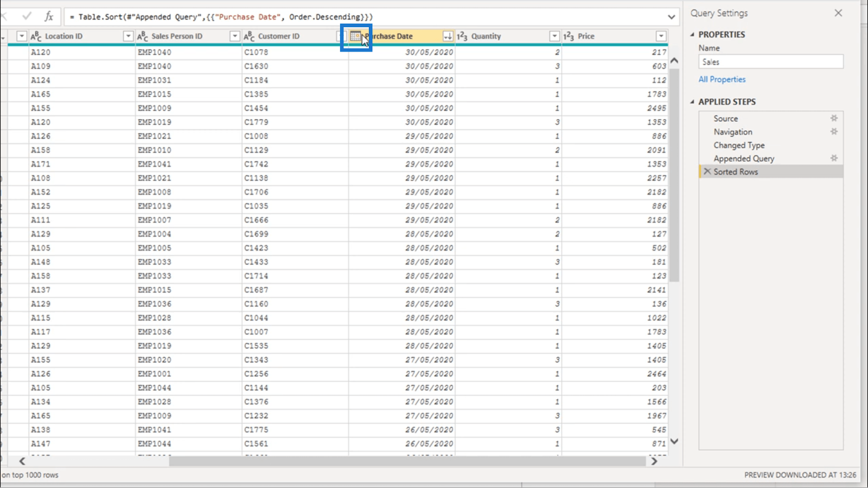Image resolution: width=868 pixels, height=488 pixels.
Task: Expand the formula bar chevron
Action: pos(671,17)
